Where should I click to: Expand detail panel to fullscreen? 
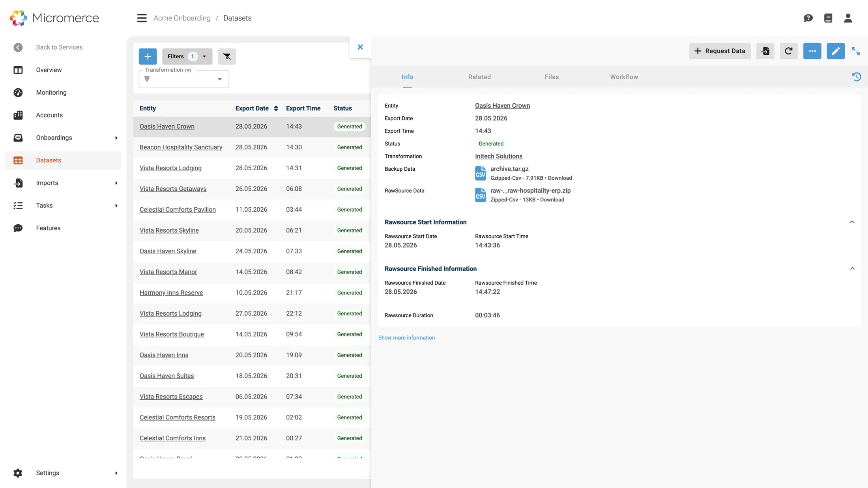(x=856, y=51)
